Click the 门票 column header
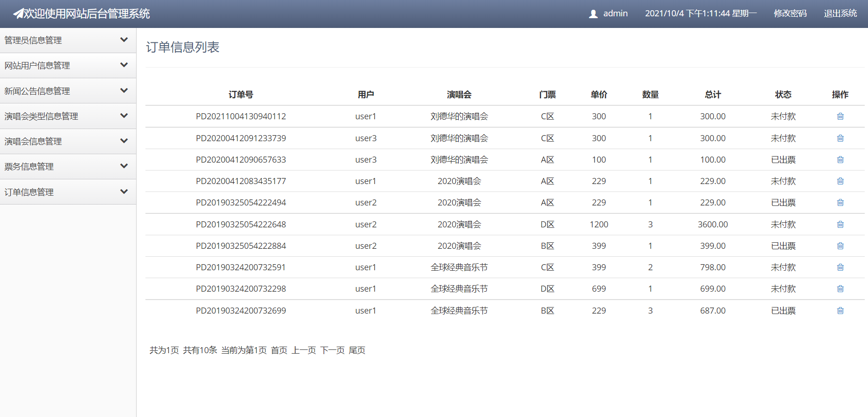 coord(547,95)
